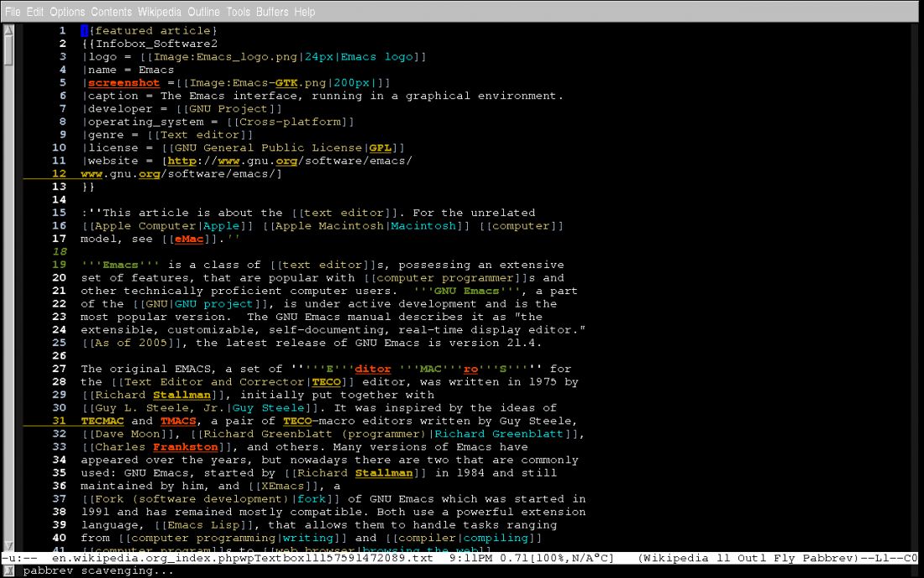Click the 'Cross-platform' wiki link
The width and height of the screenshot is (924, 578).
pyautogui.click(x=290, y=121)
